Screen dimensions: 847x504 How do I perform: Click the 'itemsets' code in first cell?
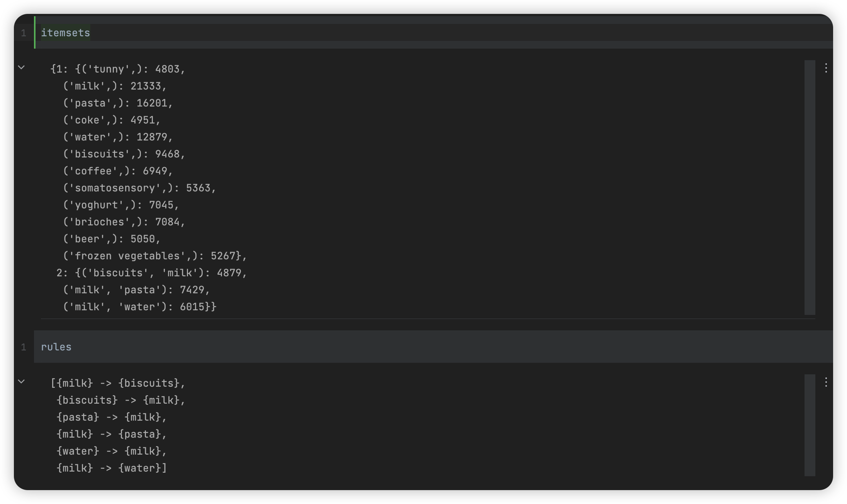pyautogui.click(x=65, y=33)
